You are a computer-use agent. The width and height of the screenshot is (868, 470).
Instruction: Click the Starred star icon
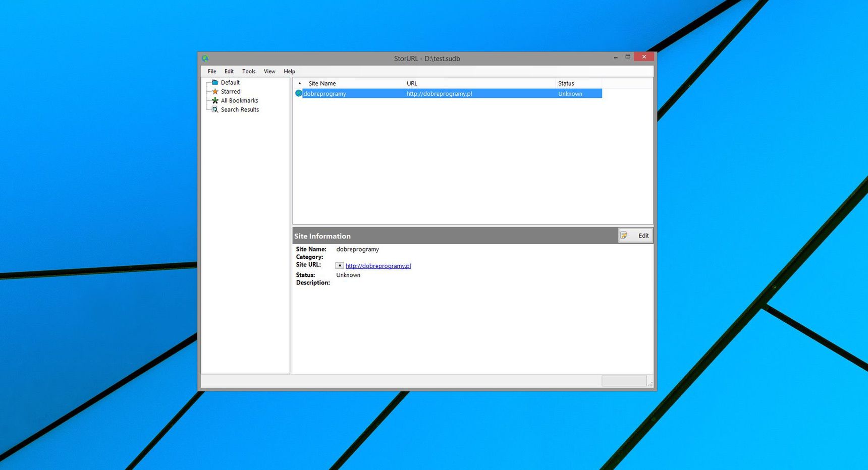pyautogui.click(x=215, y=91)
